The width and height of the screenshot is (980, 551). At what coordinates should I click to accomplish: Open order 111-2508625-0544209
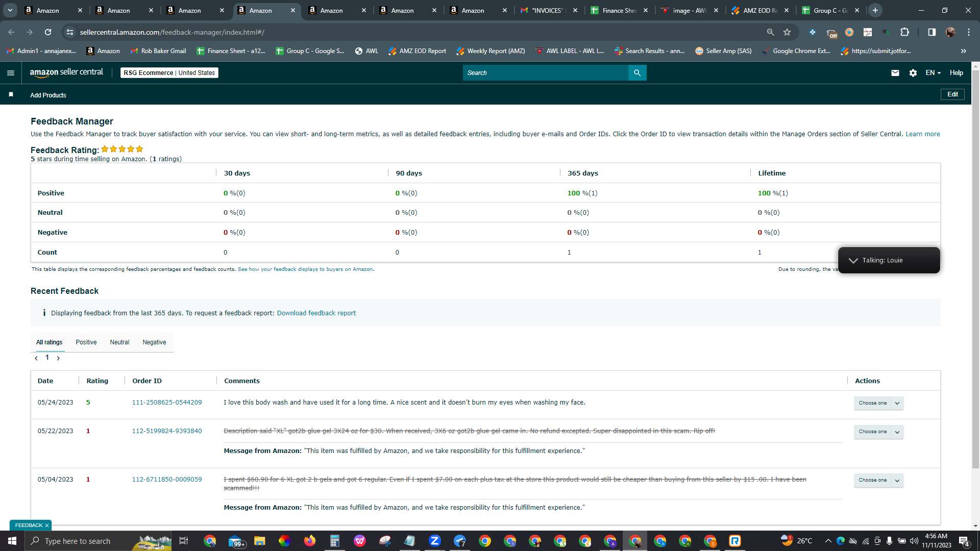167,403
